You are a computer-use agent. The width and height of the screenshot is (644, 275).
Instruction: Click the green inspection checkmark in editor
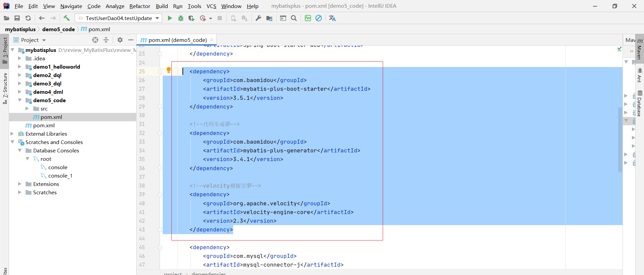click(x=619, y=49)
